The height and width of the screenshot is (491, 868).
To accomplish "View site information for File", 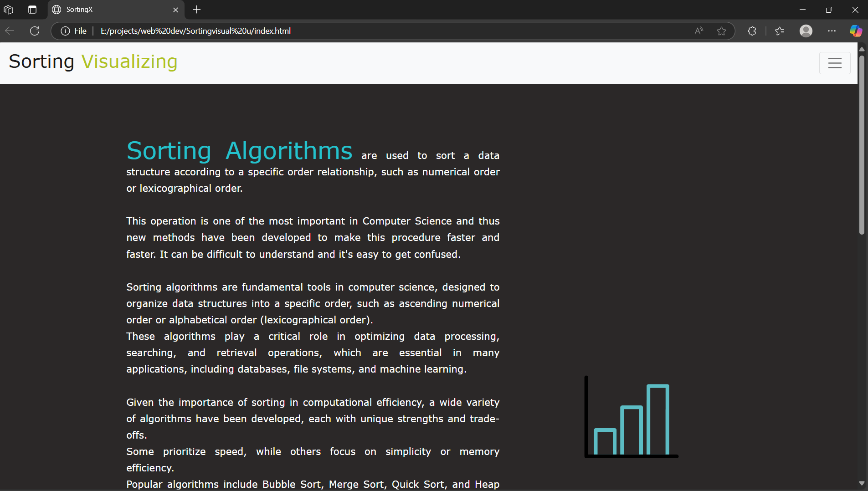I will 73,31.
